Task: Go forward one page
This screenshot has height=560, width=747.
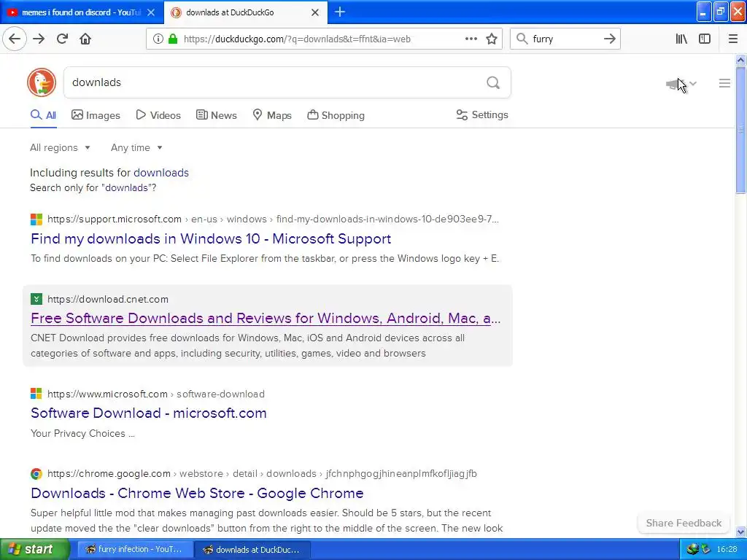Action: coord(39,39)
